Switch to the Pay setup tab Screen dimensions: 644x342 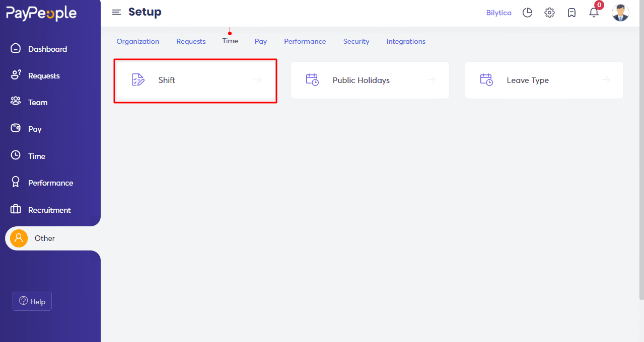click(261, 41)
